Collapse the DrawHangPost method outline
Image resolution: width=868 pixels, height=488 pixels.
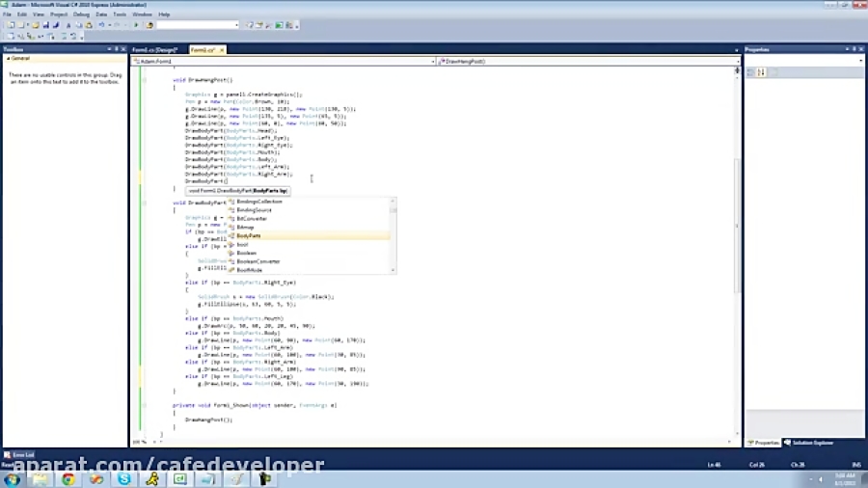145,80
